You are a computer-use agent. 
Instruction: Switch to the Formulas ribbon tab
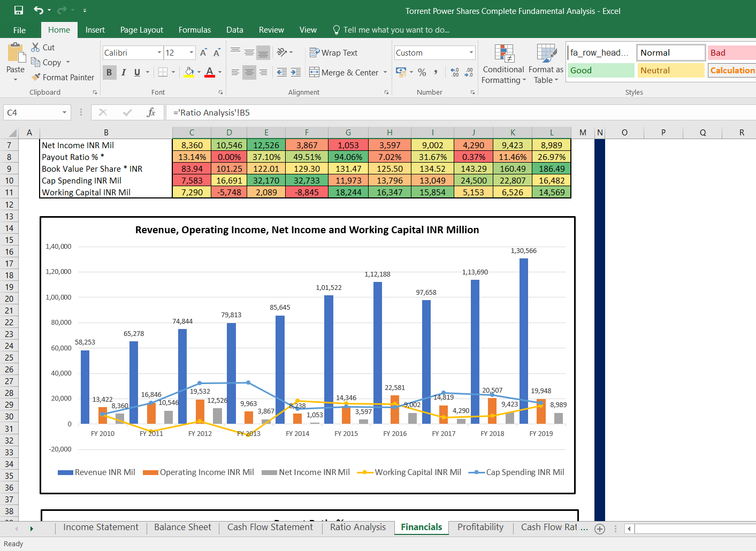tap(195, 30)
